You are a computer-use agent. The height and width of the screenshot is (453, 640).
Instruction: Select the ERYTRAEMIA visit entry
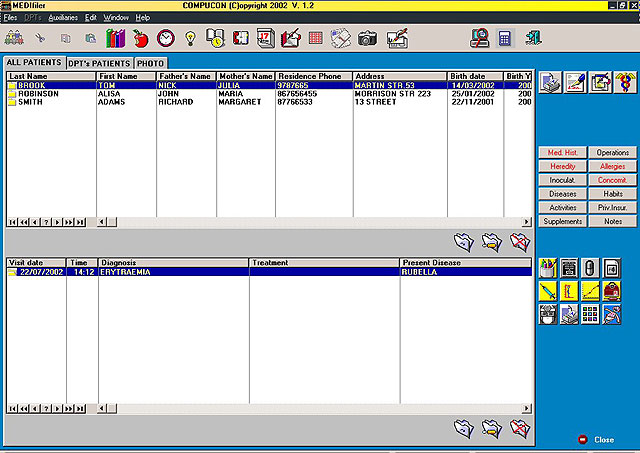(x=269, y=272)
